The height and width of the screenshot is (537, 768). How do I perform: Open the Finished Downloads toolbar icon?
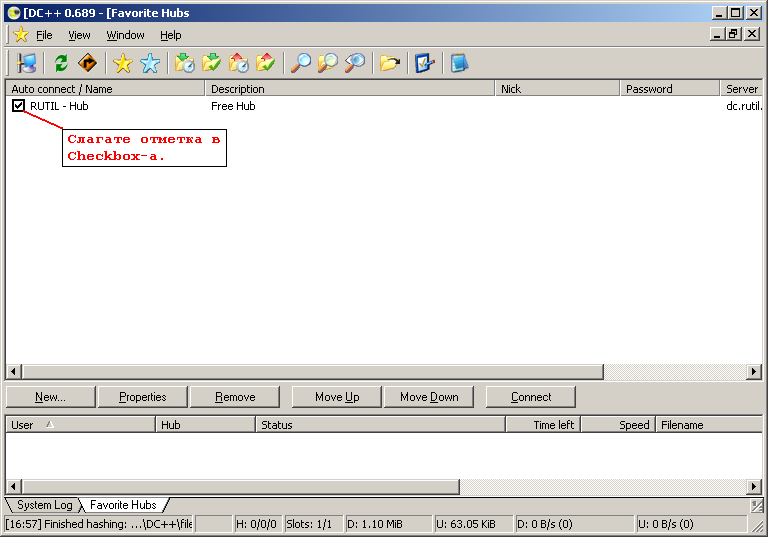(212, 63)
